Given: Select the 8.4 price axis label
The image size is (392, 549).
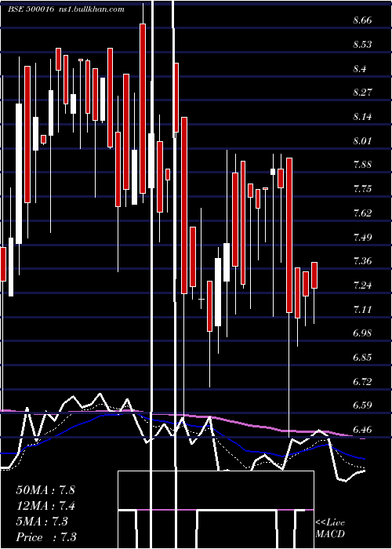Looking at the screenshot, I should pos(359,69).
